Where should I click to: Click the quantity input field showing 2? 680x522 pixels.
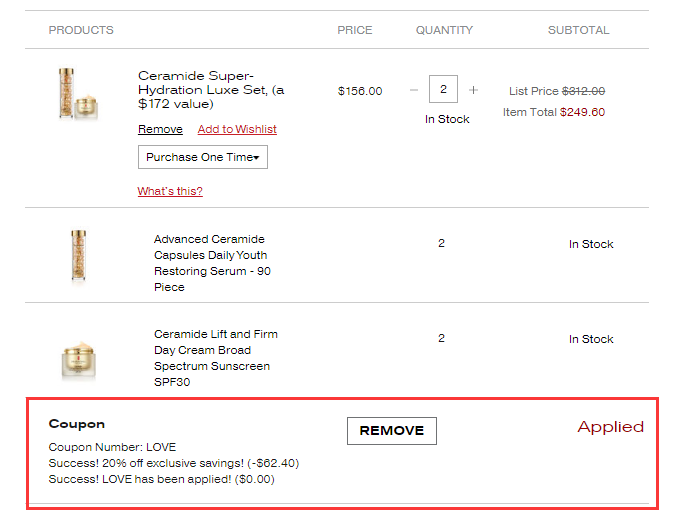(443, 90)
